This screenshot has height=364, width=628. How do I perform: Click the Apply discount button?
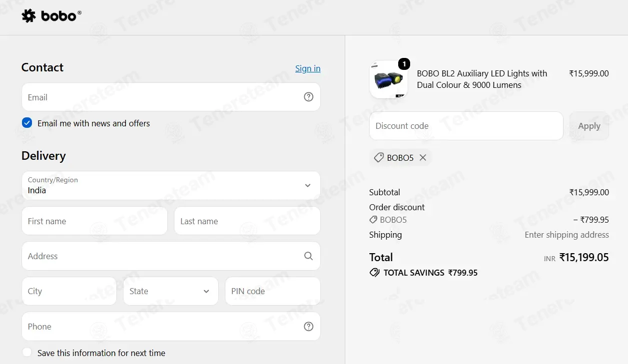[x=589, y=126]
